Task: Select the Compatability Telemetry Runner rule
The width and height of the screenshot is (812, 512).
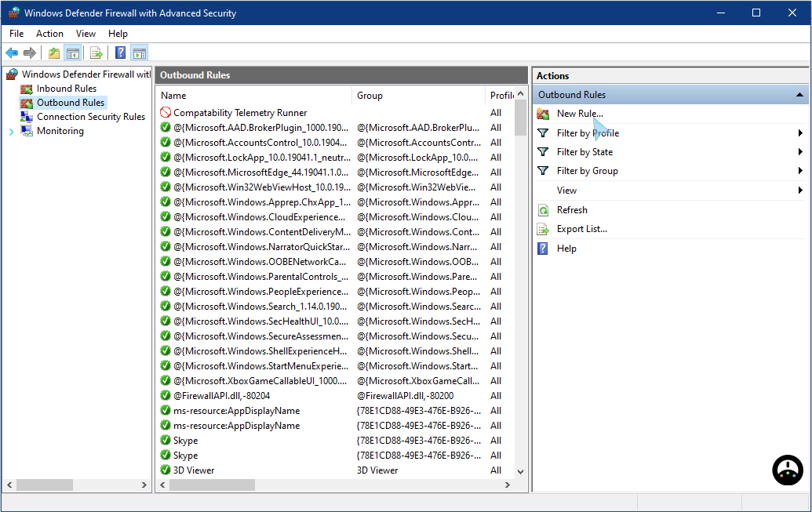Action: tap(240, 113)
